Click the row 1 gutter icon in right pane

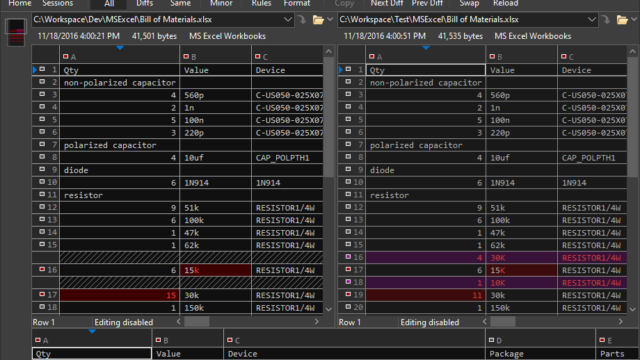348,69
